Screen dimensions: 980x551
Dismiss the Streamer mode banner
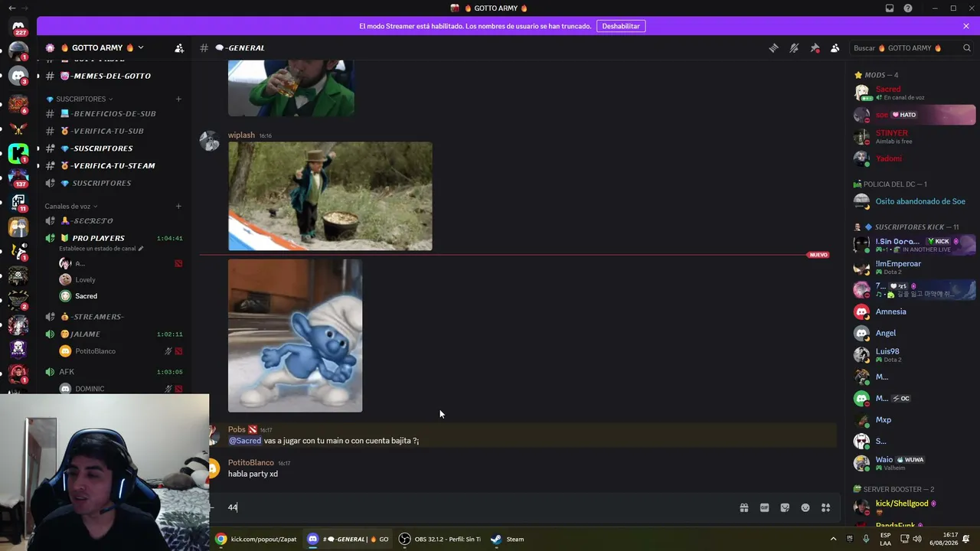966,26
